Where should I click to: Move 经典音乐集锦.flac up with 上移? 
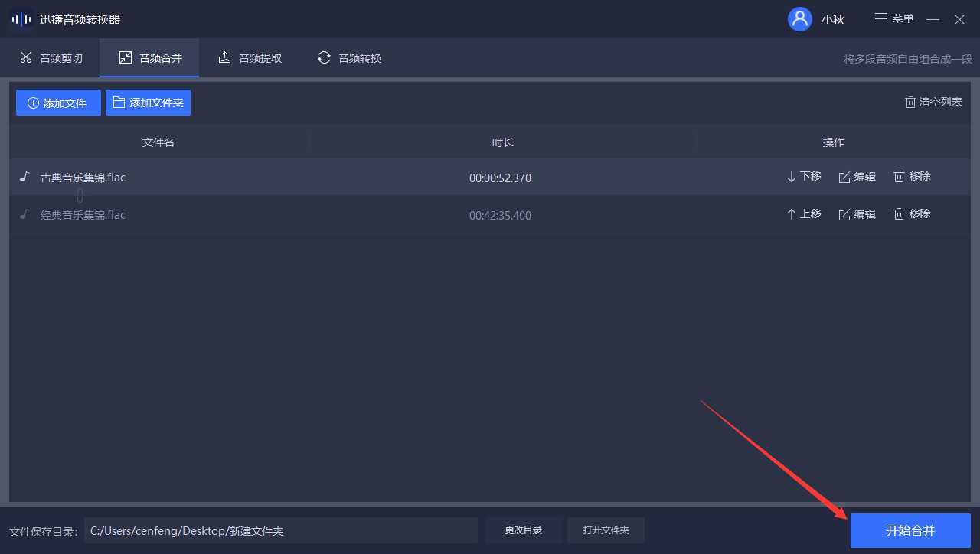tap(804, 214)
